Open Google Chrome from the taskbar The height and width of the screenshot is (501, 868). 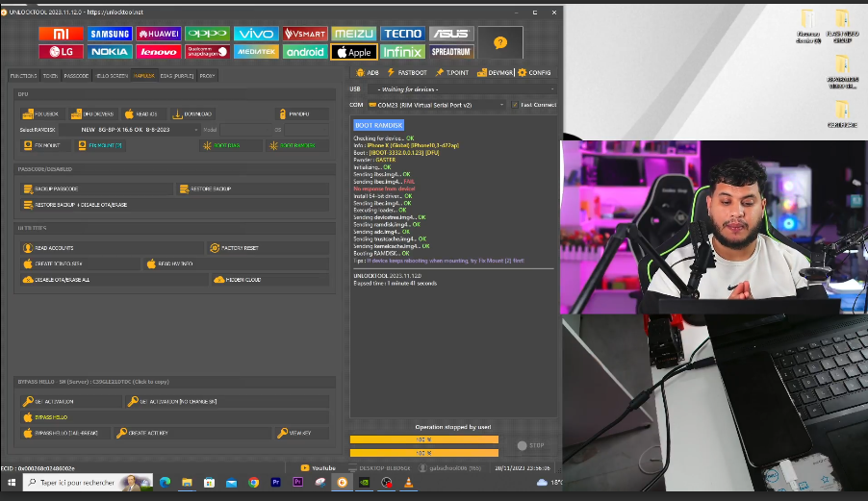click(253, 483)
